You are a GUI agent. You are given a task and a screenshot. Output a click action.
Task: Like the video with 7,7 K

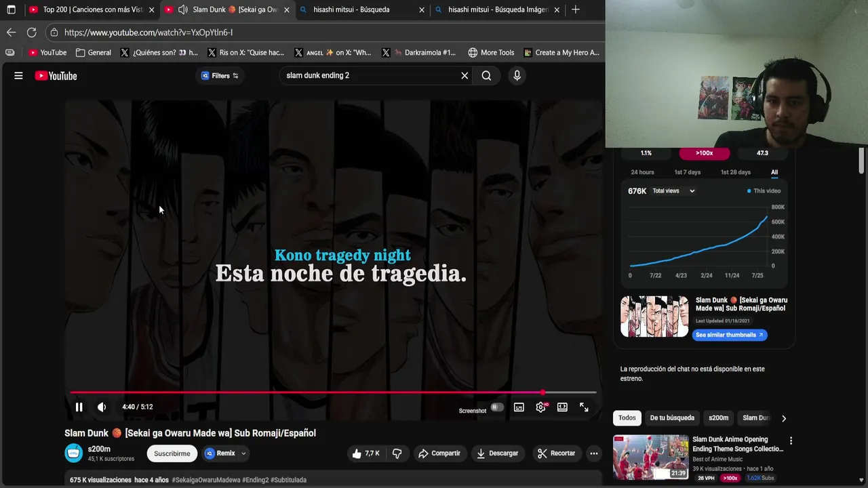point(365,453)
